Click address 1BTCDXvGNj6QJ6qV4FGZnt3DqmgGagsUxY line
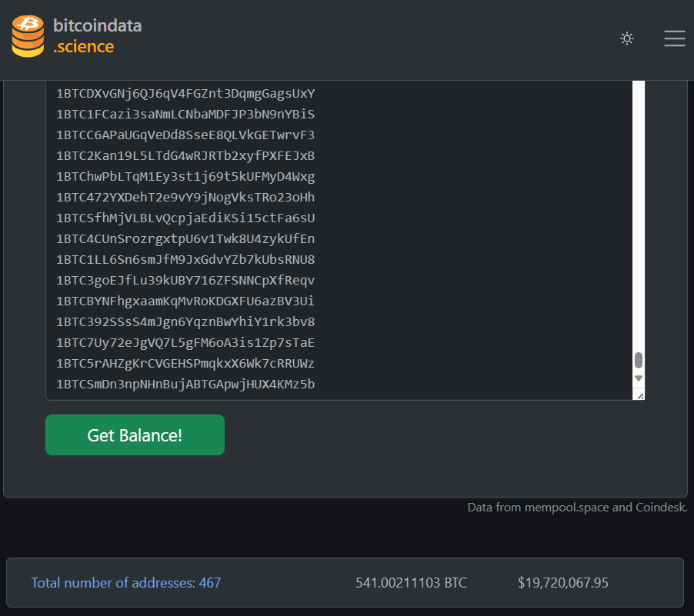 (185, 94)
